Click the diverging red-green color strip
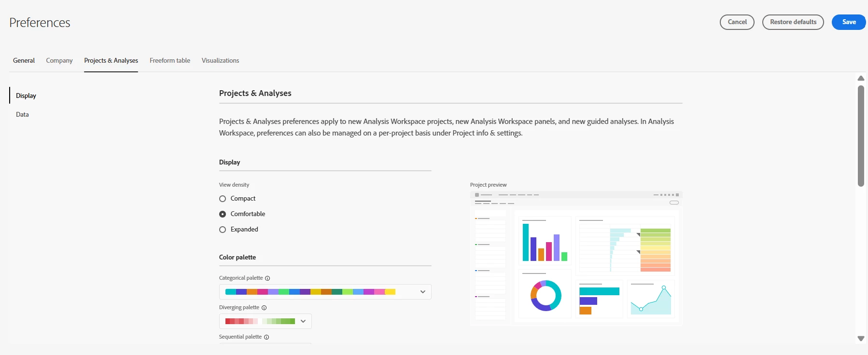The width and height of the screenshot is (868, 355). [260, 321]
